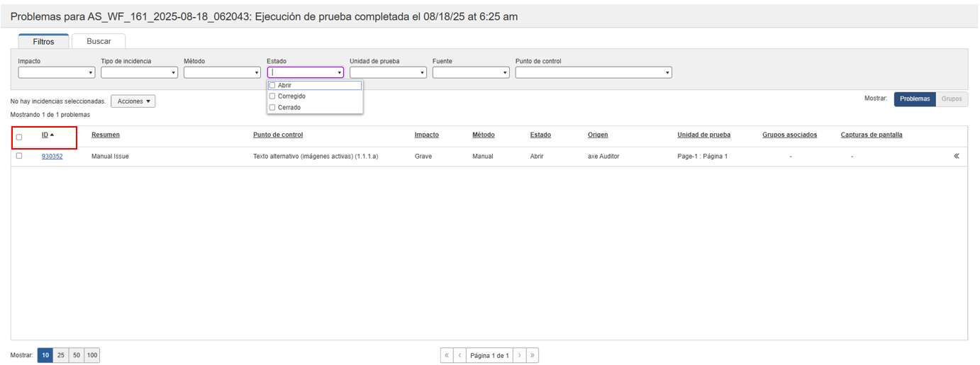Go to first page of results
The image size is (980, 365).
click(x=447, y=355)
